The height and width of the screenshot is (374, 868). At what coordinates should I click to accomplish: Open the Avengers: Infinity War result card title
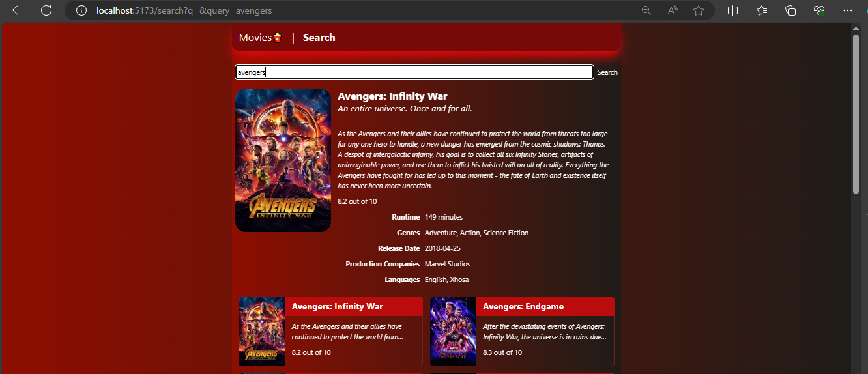(x=337, y=307)
